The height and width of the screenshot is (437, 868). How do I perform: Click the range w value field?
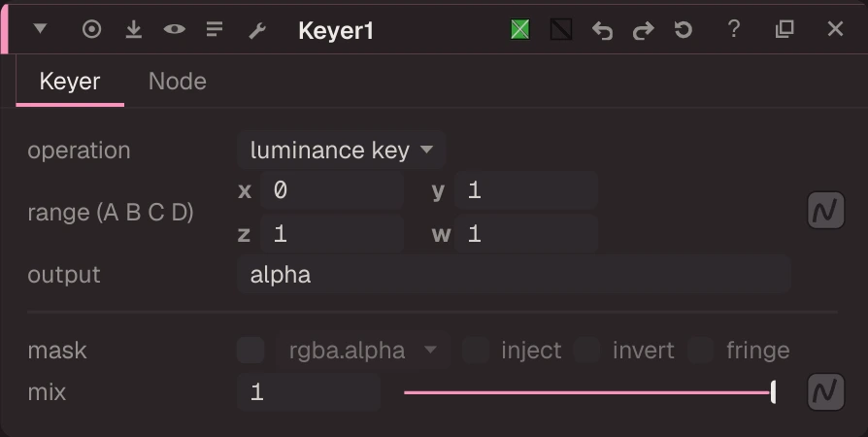(526, 234)
